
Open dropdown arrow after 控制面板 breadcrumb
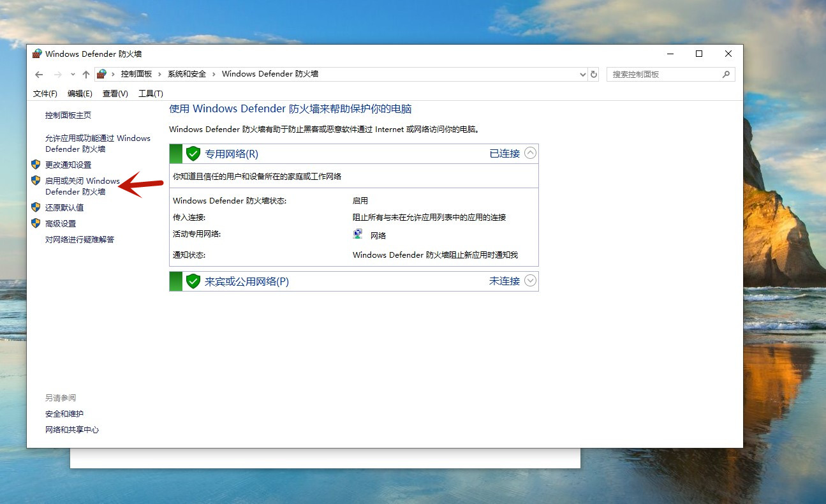pos(160,74)
